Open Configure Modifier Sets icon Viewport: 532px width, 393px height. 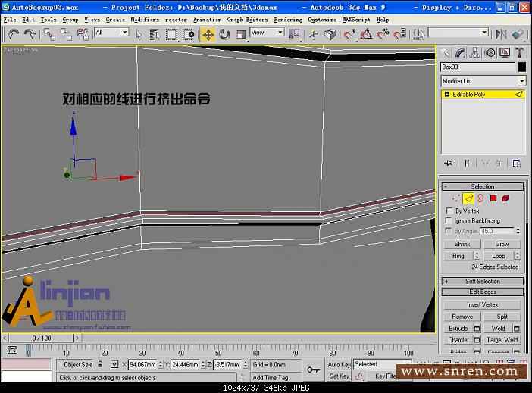(x=517, y=164)
